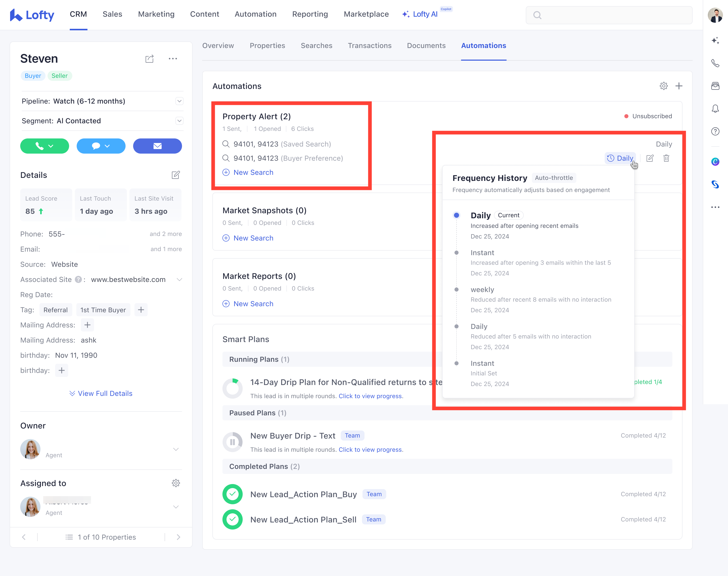Delete the property alert with trash icon
This screenshot has height=576, width=728.
click(x=666, y=158)
